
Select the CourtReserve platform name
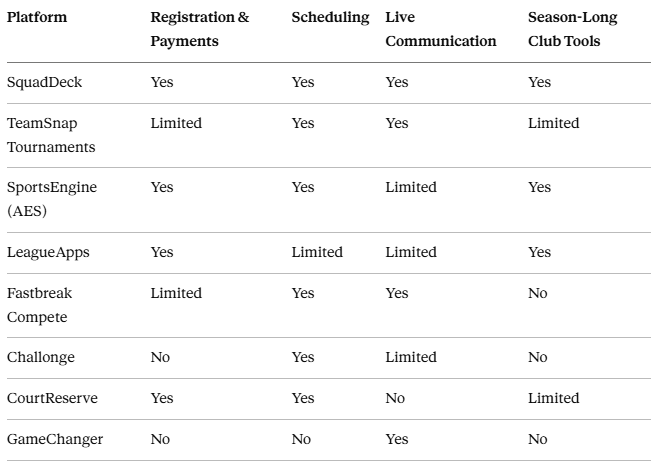click(52, 398)
